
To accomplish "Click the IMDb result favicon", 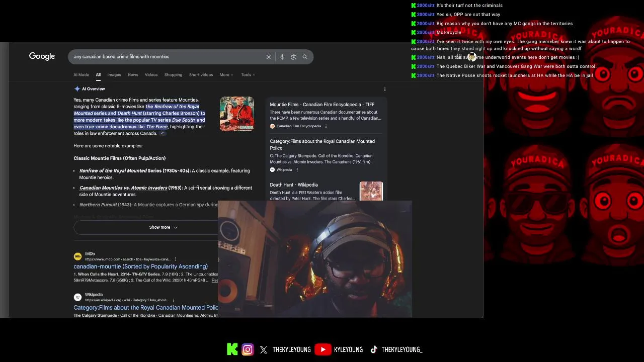I will (x=77, y=256).
